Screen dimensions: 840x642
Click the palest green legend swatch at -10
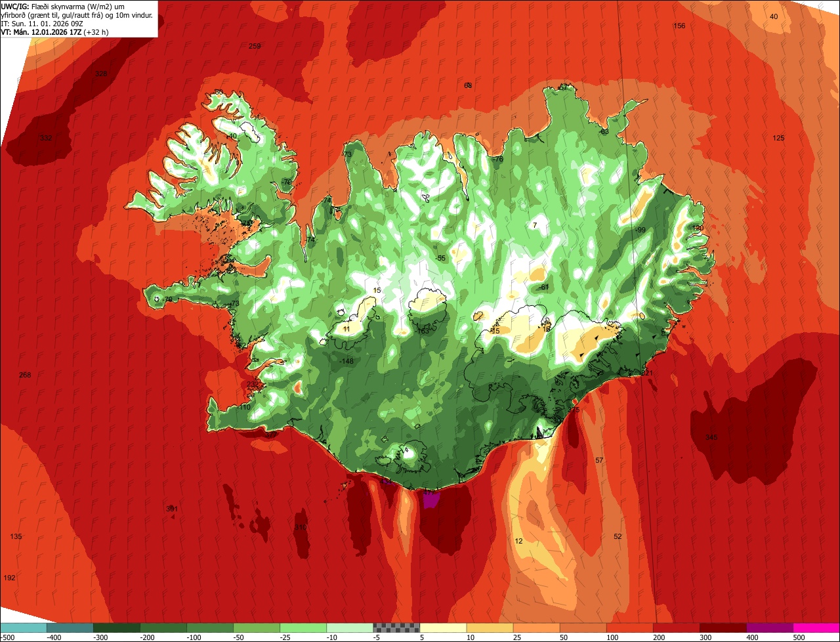point(350,628)
